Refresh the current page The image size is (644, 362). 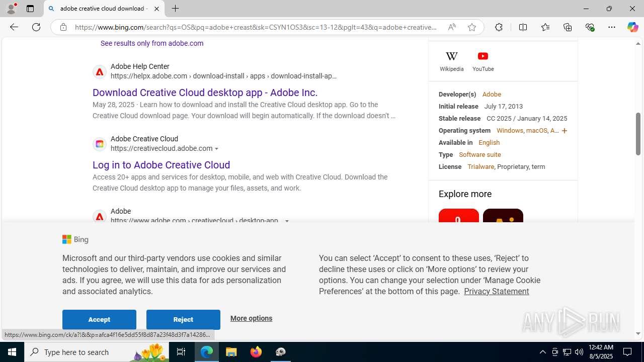point(36,27)
